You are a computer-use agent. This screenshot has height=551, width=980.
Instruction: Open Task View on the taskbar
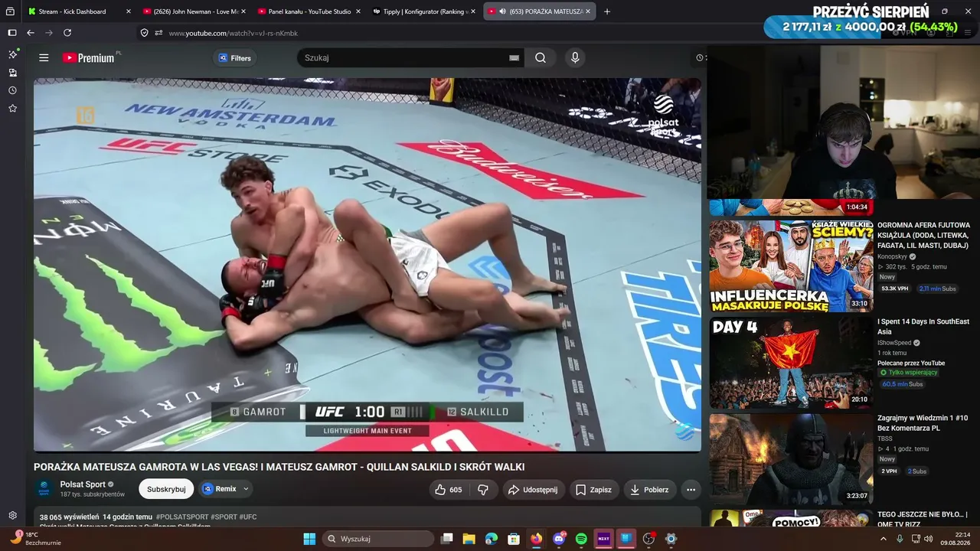click(447, 539)
